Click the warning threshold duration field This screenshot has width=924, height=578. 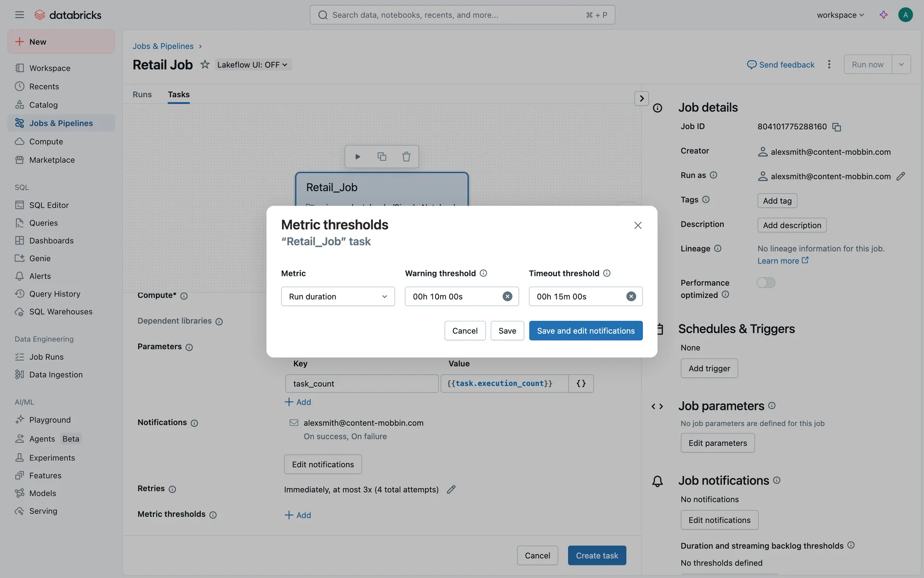pos(452,296)
